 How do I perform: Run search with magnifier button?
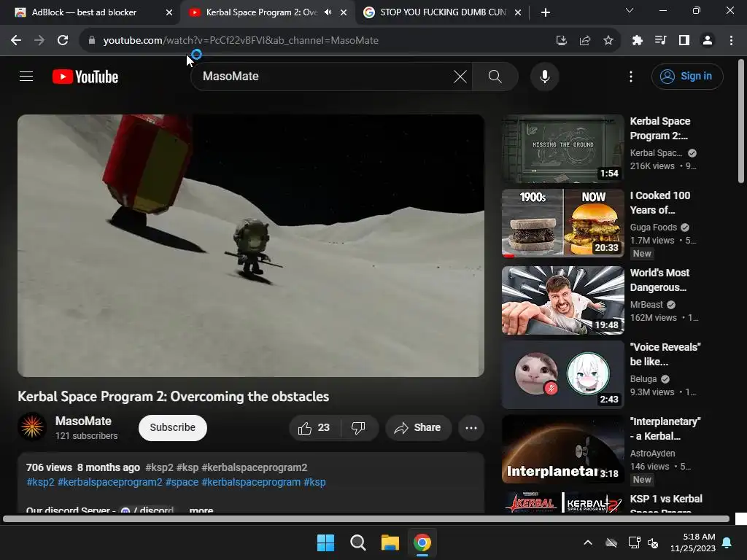(x=495, y=76)
